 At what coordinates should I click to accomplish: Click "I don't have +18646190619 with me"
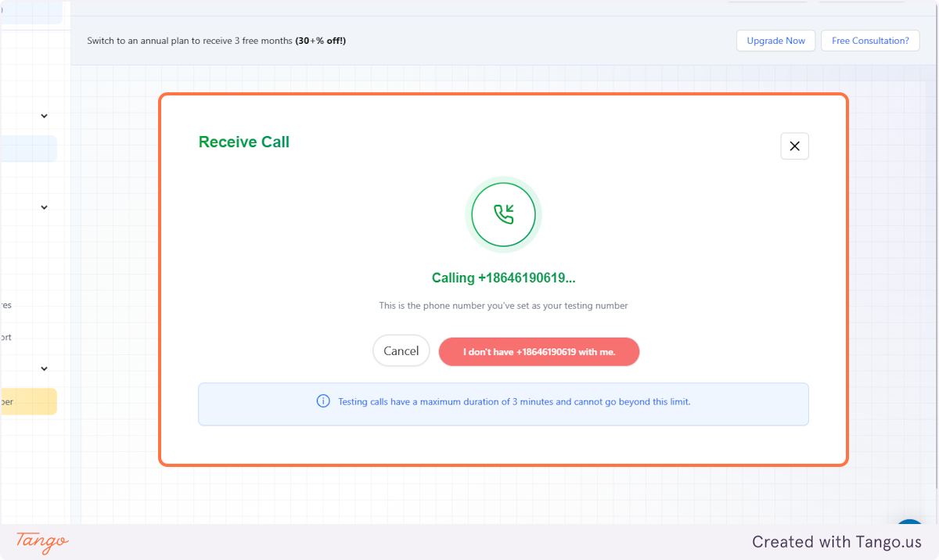[538, 352]
